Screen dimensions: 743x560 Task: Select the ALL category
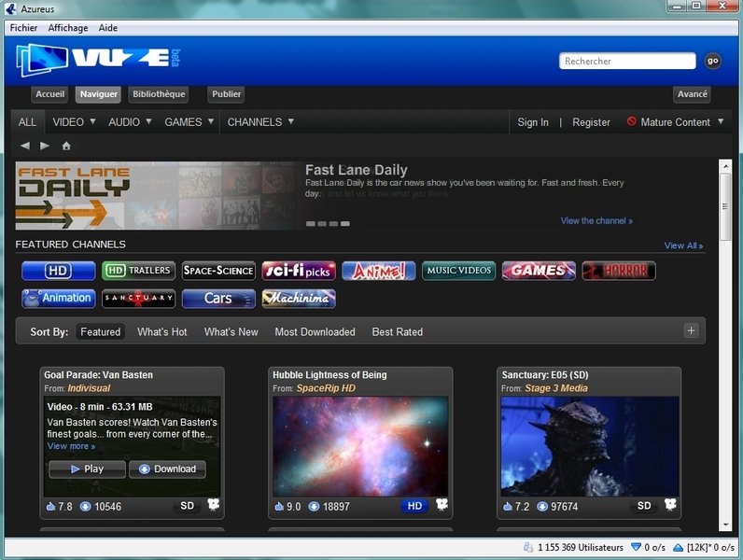[27, 122]
